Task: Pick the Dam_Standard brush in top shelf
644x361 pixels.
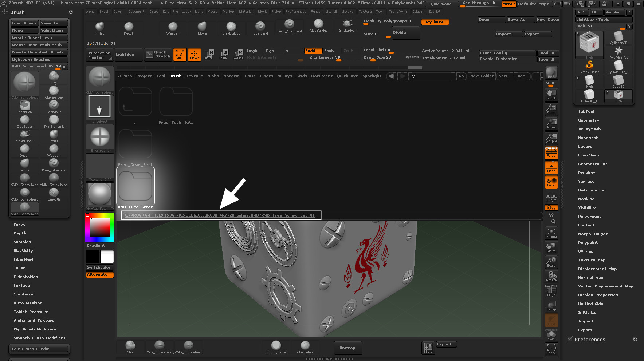Action: pyautogui.click(x=289, y=25)
